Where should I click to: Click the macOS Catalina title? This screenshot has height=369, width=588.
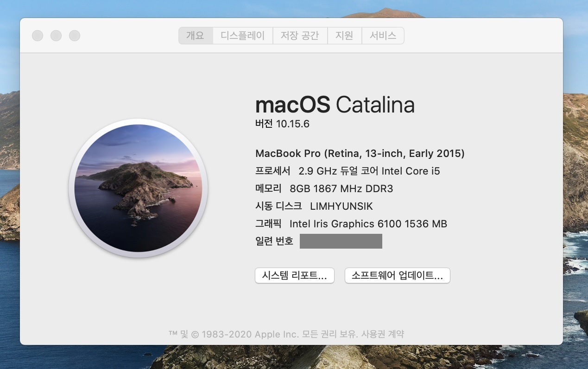click(x=335, y=105)
